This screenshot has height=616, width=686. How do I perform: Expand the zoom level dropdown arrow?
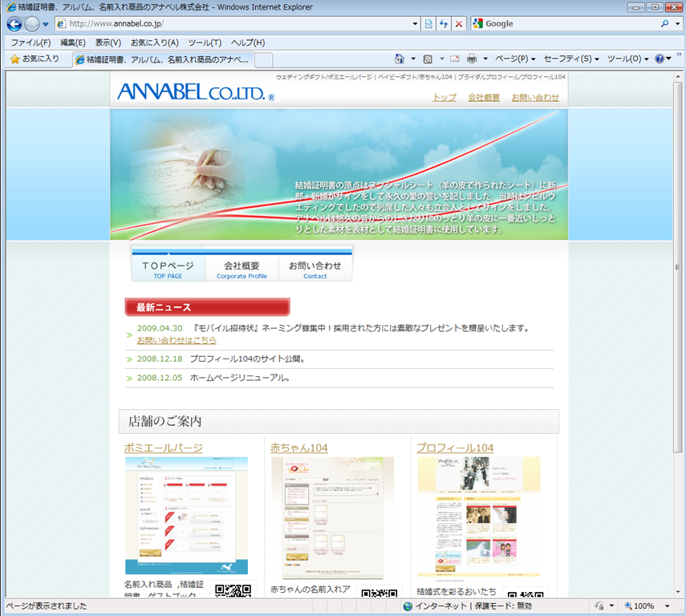pyautogui.click(x=668, y=606)
